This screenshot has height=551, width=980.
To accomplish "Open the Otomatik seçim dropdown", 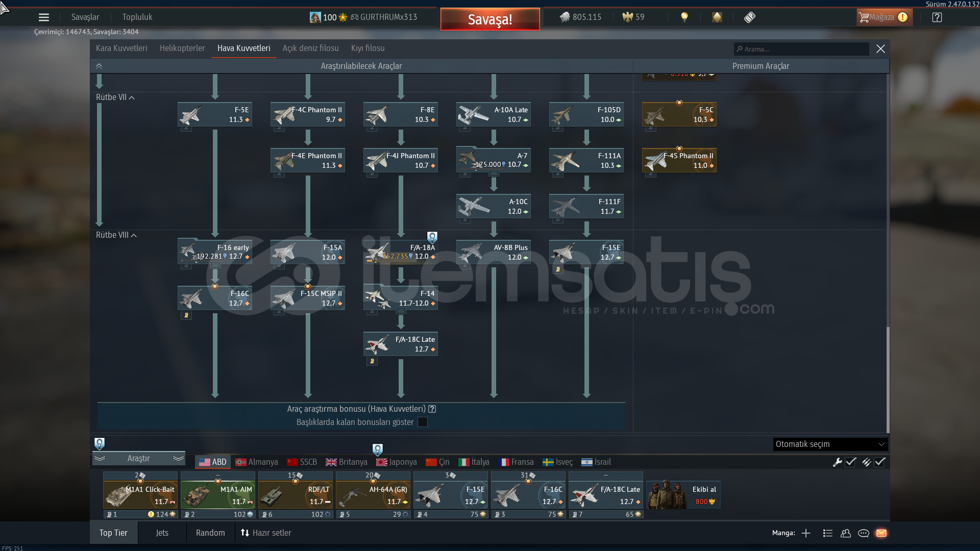I will pyautogui.click(x=830, y=444).
